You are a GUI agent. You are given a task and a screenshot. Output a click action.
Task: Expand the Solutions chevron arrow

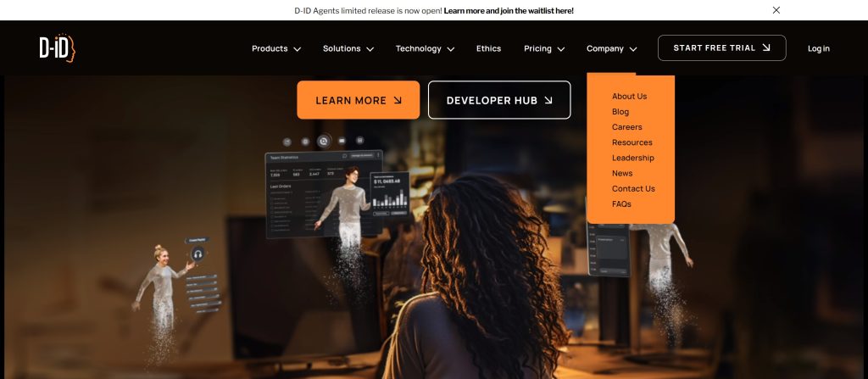[x=370, y=49]
